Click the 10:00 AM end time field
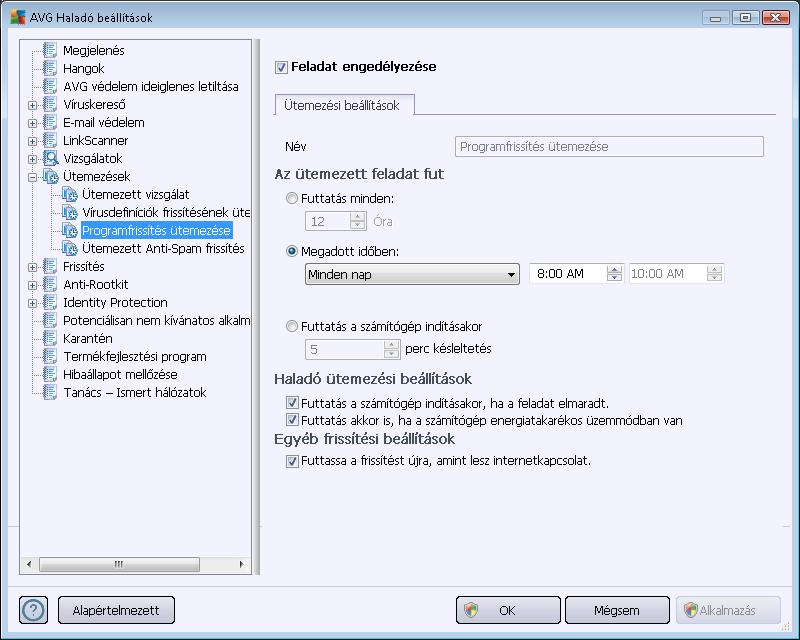The width and height of the screenshot is (800, 640). [668, 274]
